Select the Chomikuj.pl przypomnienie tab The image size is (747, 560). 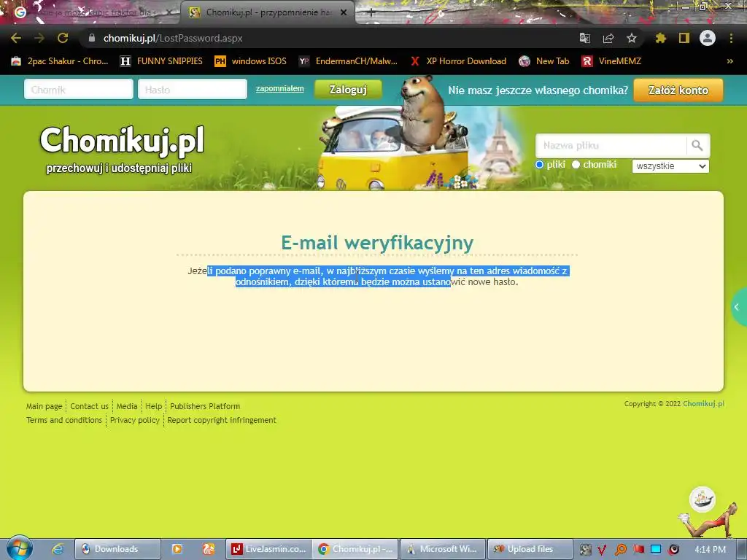(268, 12)
